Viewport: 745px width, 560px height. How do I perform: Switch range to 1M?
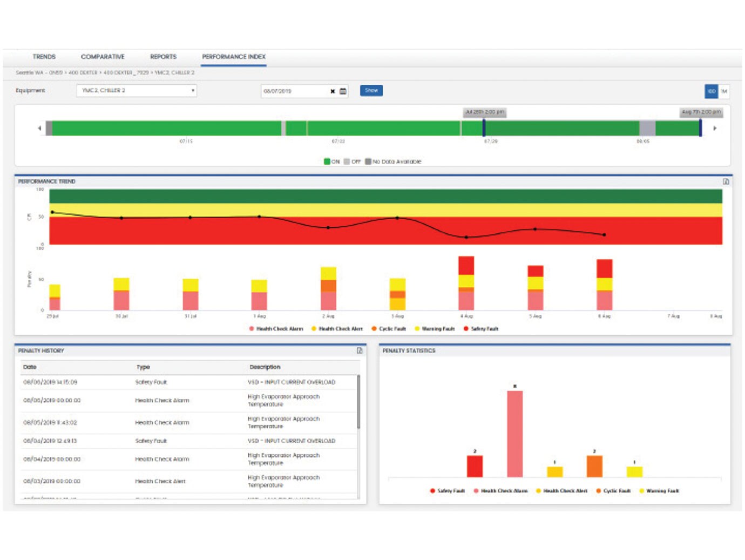(724, 91)
